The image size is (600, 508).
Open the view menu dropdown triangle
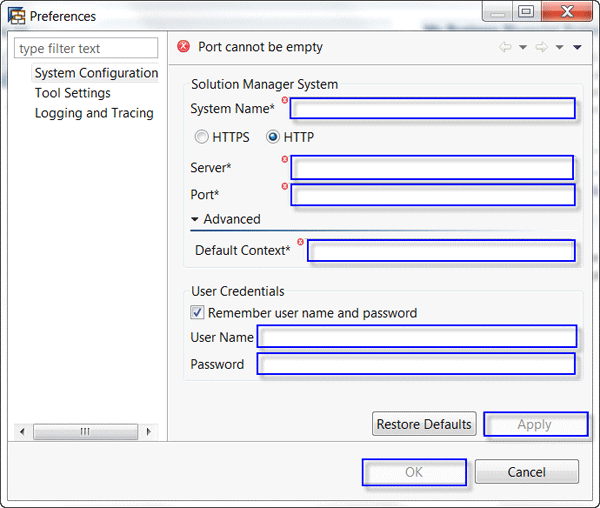pyautogui.click(x=577, y=47)
